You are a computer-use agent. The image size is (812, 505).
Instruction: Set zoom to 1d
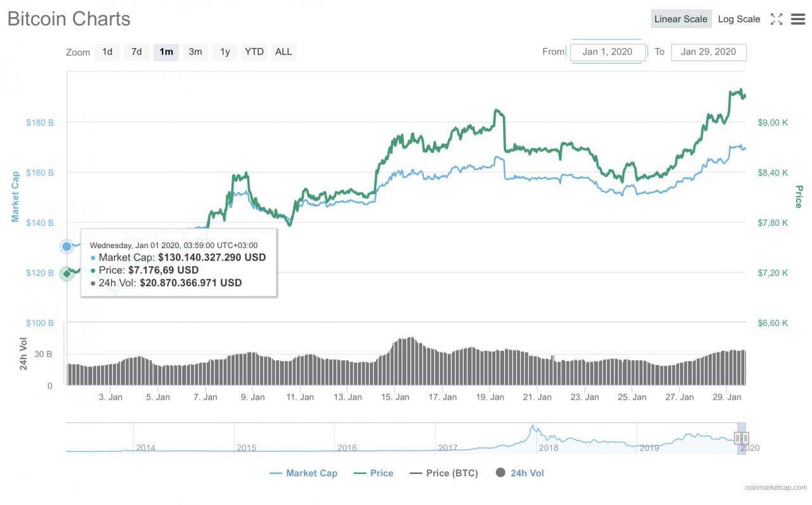tap(107, 52)
